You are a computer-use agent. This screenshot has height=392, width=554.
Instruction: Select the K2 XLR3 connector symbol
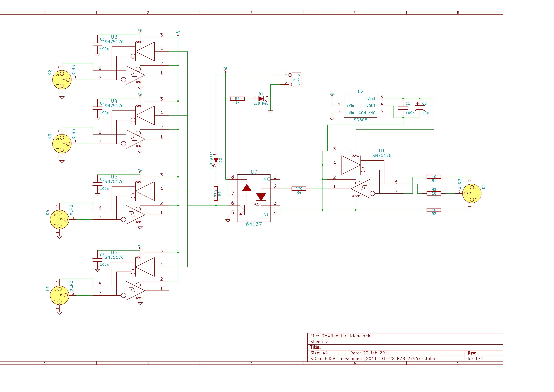click(62, 80)
